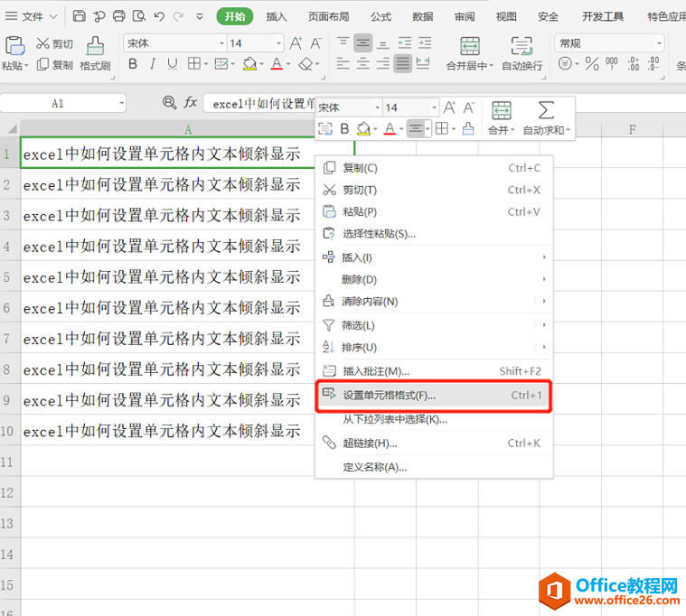Click the increase indent icon
This screenshot has height=616, width=686.
tap(425, 42)
